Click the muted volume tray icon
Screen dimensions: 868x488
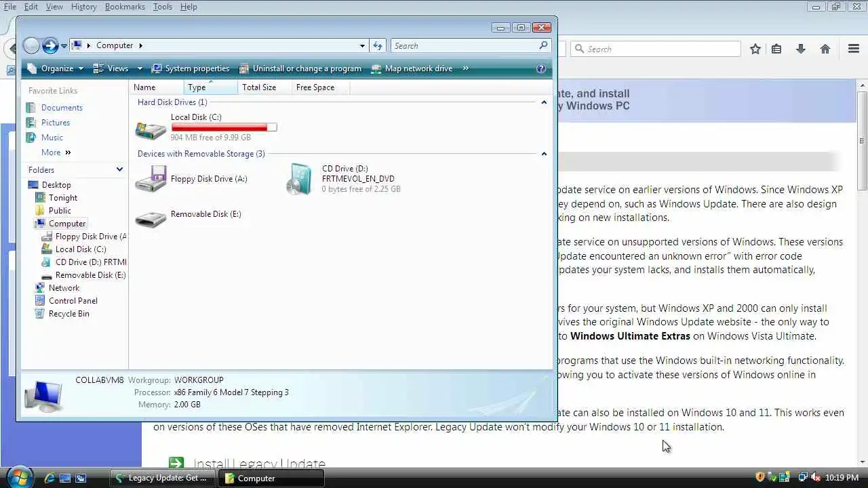pos(816,477)
